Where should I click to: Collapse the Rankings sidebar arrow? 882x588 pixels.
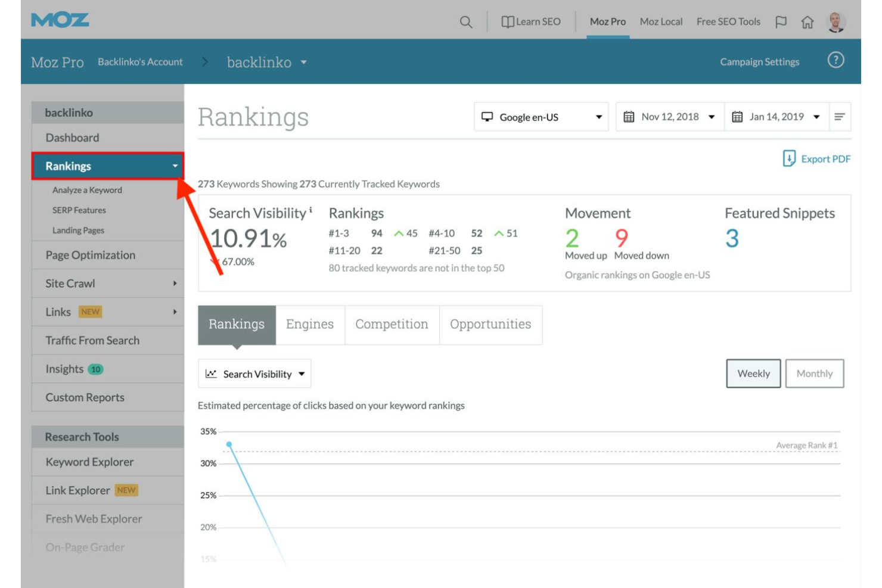[175, 166]
